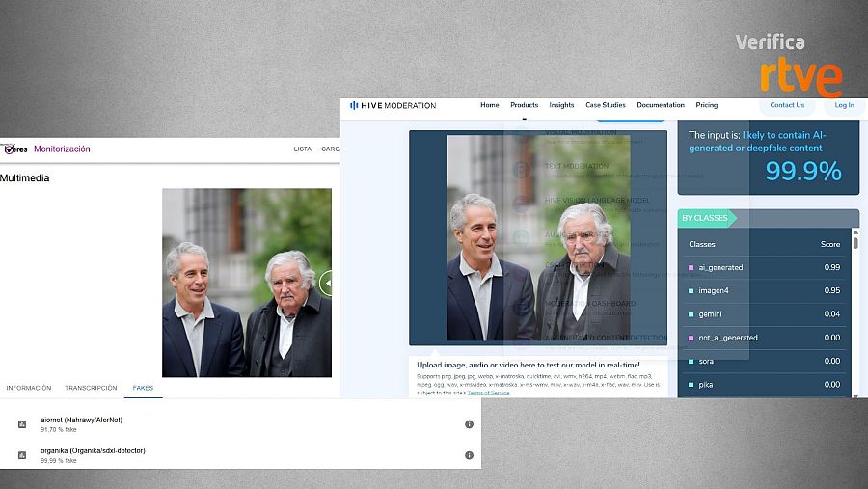The image size is (868, 489).
Task: Click the Monitorización title
Action: pos(62,149)
